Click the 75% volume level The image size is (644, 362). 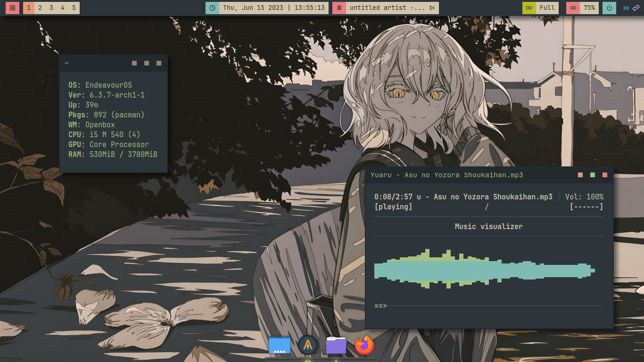pos(589,8)
